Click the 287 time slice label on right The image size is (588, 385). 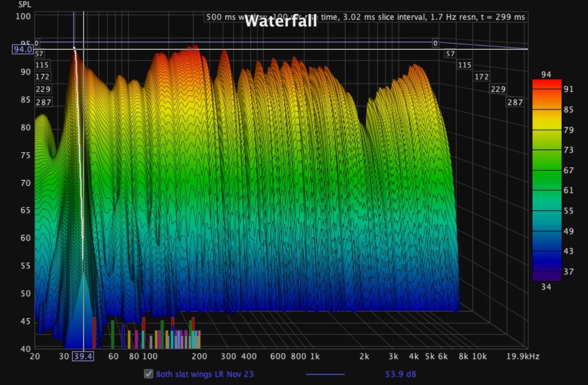click(515, 103)
